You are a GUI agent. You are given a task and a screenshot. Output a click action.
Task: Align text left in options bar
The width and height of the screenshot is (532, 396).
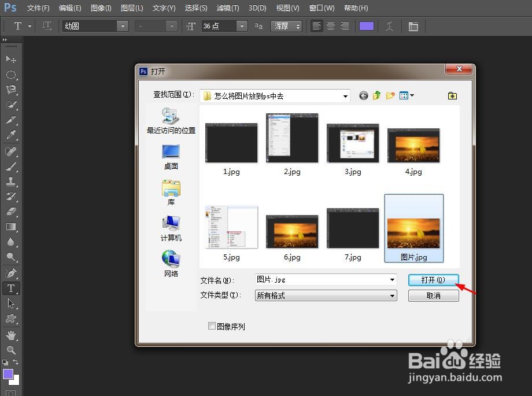click(316, 26)
